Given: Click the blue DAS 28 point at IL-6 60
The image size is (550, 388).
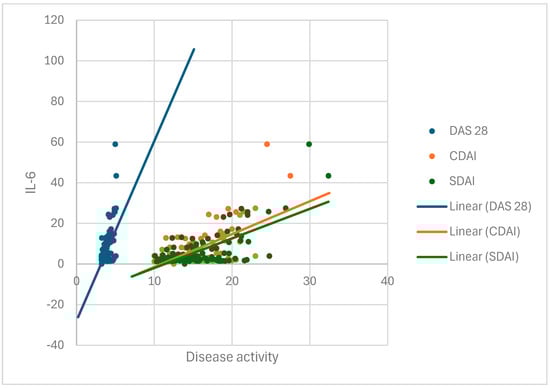Looking at the screenshot, I should pos(115,144).
